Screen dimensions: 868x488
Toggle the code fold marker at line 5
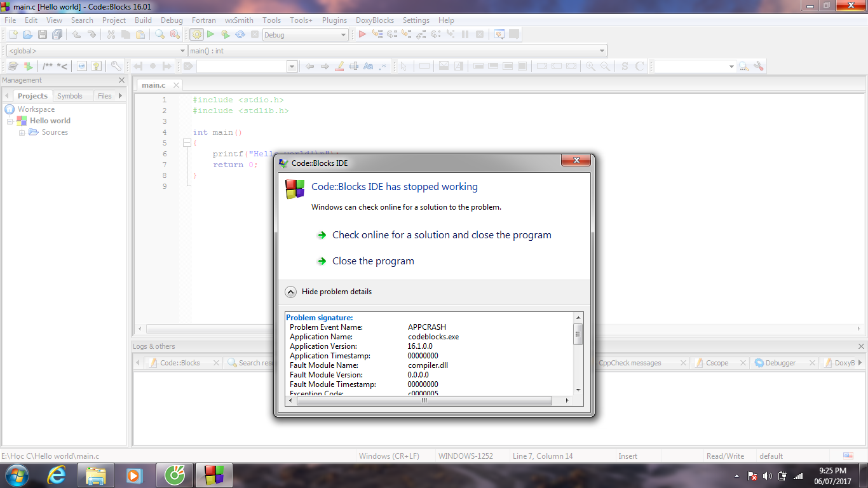(x=187, y=144)
